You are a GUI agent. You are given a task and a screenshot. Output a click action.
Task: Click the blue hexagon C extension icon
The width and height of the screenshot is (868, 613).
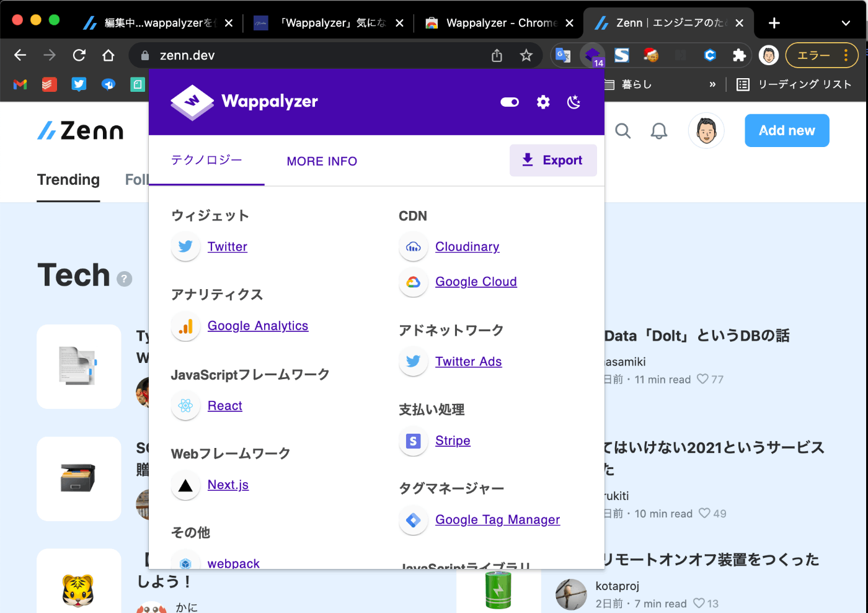tap(710, 55)
